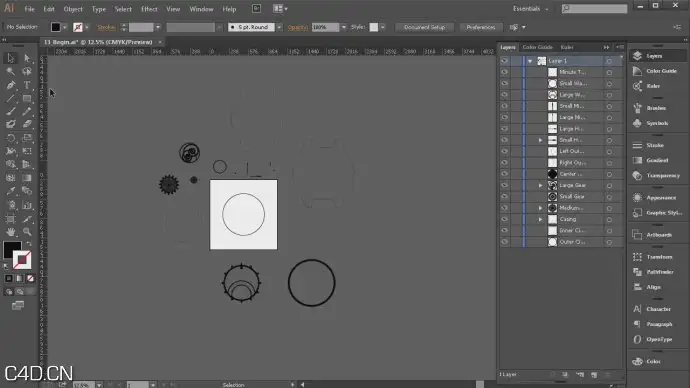Open the brush definition 5 pt. Round dropdown
The height and width of the screenshot is (388, 690).
[279, 27]
